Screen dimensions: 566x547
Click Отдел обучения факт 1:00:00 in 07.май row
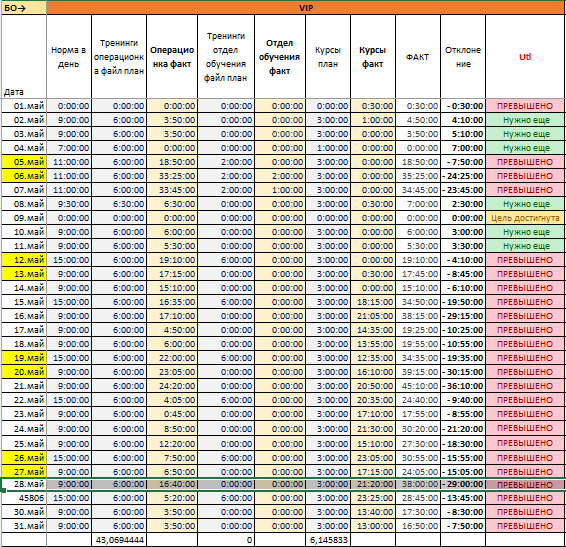(x=280, y=190)
